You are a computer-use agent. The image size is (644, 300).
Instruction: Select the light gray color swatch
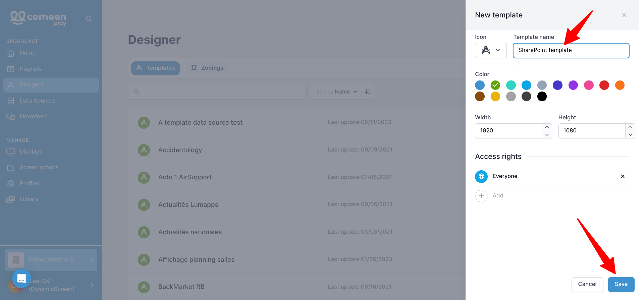[x=511, y=97]
